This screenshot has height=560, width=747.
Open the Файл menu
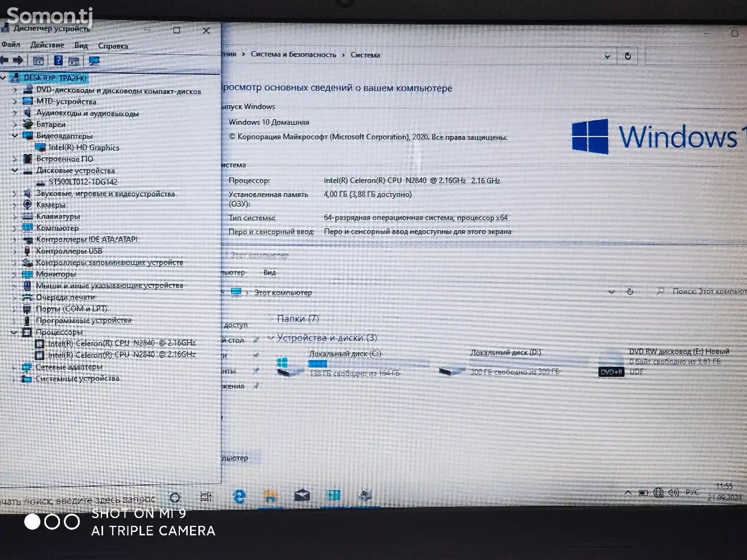[x=10, y=45]
